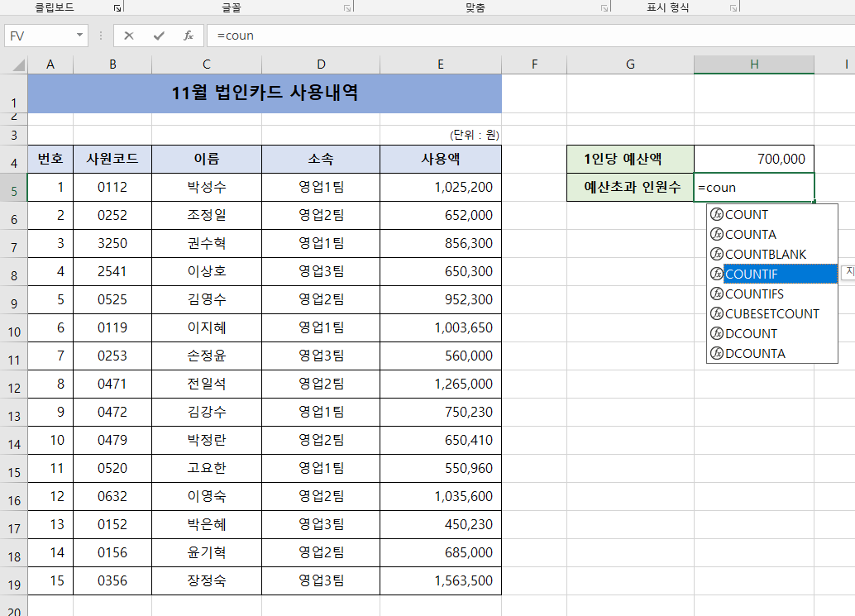This screenshot has height=616, width=855.
Task: Open Insert Function dialog via fx icon
Action: (x=189, y=36)
